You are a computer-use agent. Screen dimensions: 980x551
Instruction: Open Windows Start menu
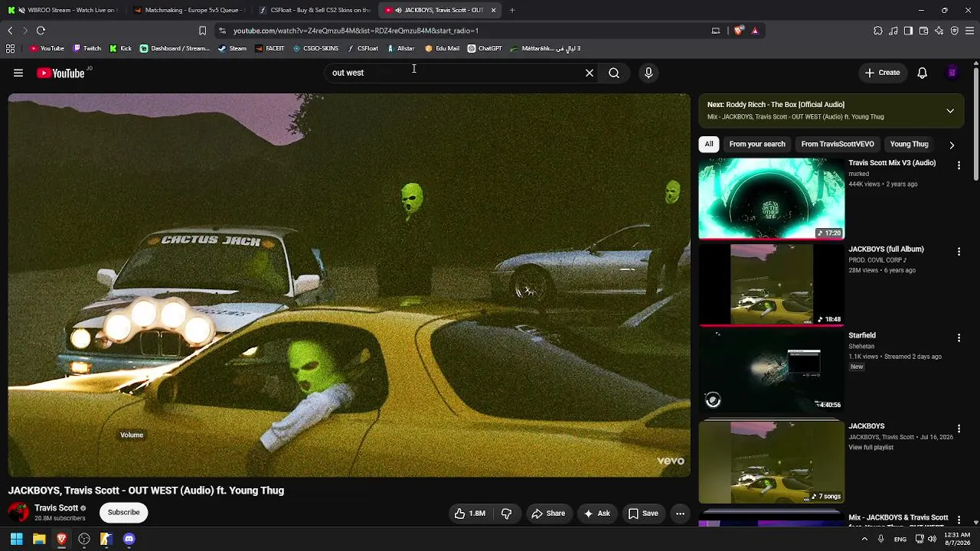point(16,539)
